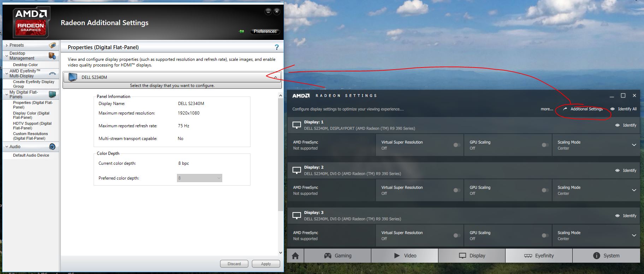
Task: Click the Audio speaker icon
Action: point(52,147)
